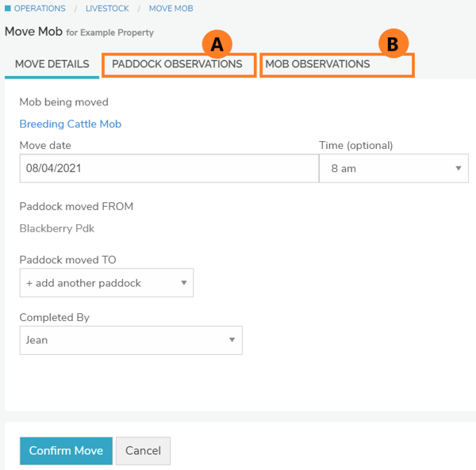This screenshot has height=470, width=476.
Task: Expand the '+ add another paddock' dropdown
Action: 106,283
